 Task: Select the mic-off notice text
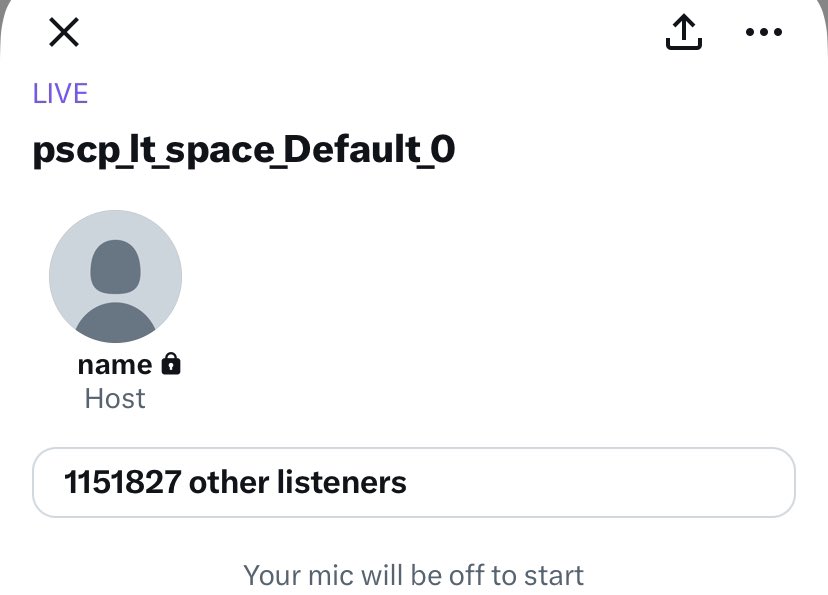414,575
